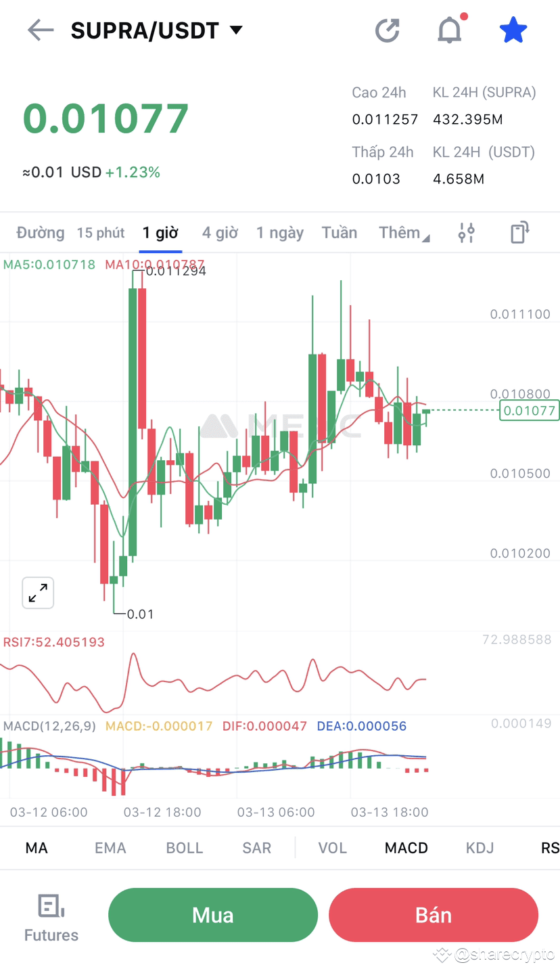Click the ≈0.01 USD price text
Screen dimensions: 560x969
[62, 173]
